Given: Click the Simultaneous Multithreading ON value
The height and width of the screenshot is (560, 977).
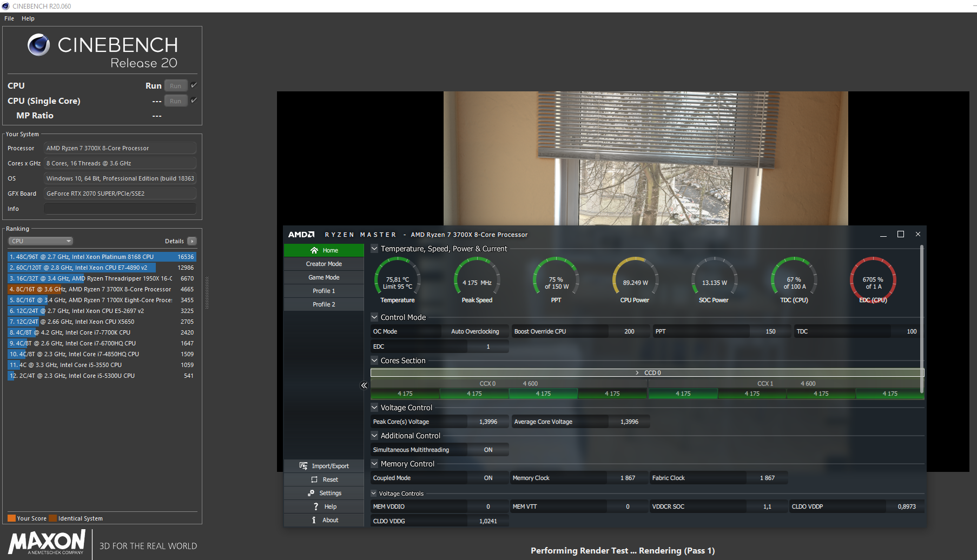Looking at the screenshot, I should (x=488, y=450).
